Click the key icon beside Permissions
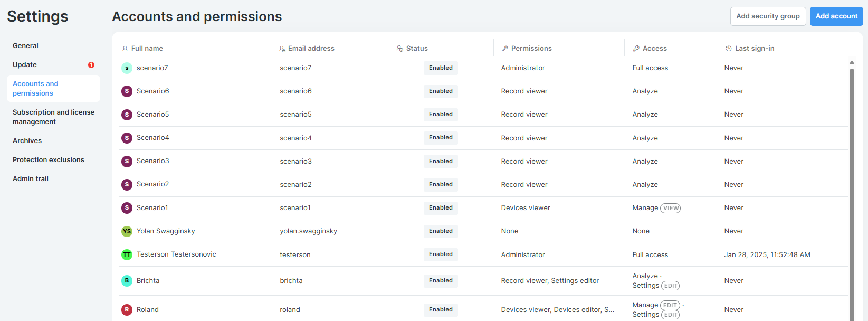 click(x=505, y=49)
